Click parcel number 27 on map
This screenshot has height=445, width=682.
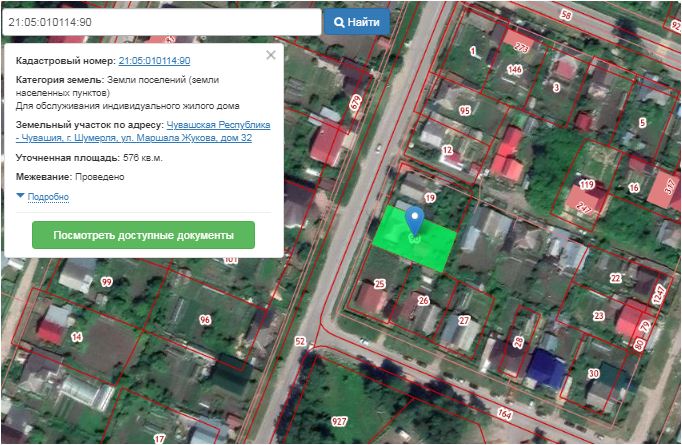pyautogui.click(x=463, y=320)
